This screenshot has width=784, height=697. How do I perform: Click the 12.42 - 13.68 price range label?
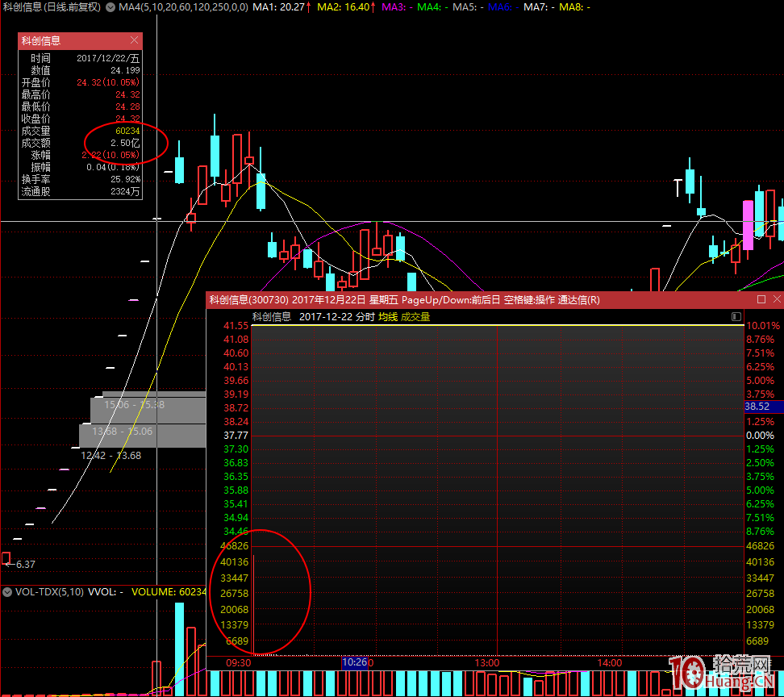111,456
